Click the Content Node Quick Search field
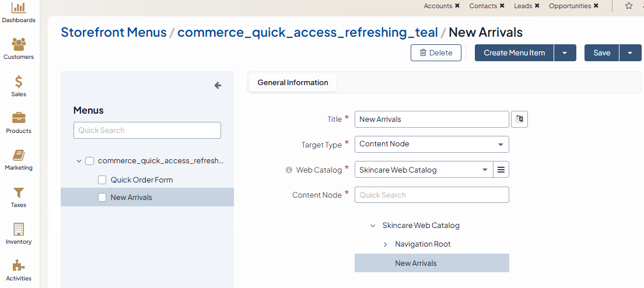The width and height of the screenshot is (644, 288). 432,195
